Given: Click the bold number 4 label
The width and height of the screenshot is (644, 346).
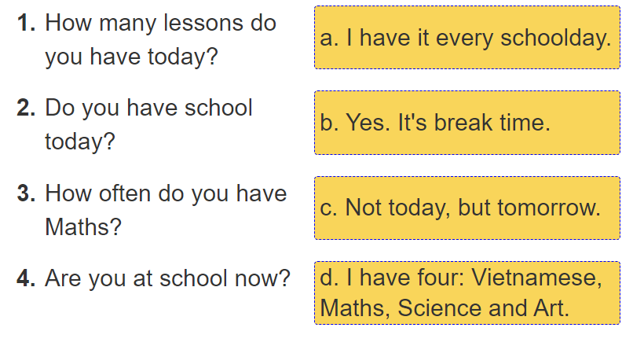Looking at the screenshot, I should coord(27,278).
